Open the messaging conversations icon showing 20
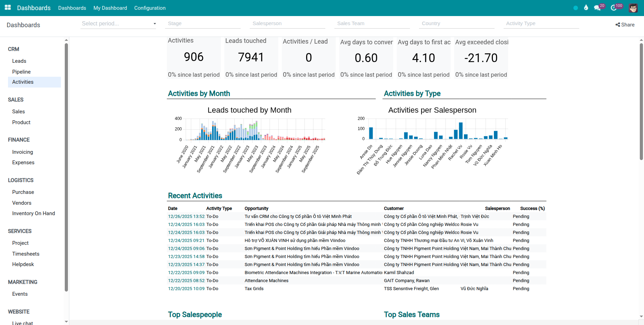This screenshot has width=644, height=325. [598, 8]
